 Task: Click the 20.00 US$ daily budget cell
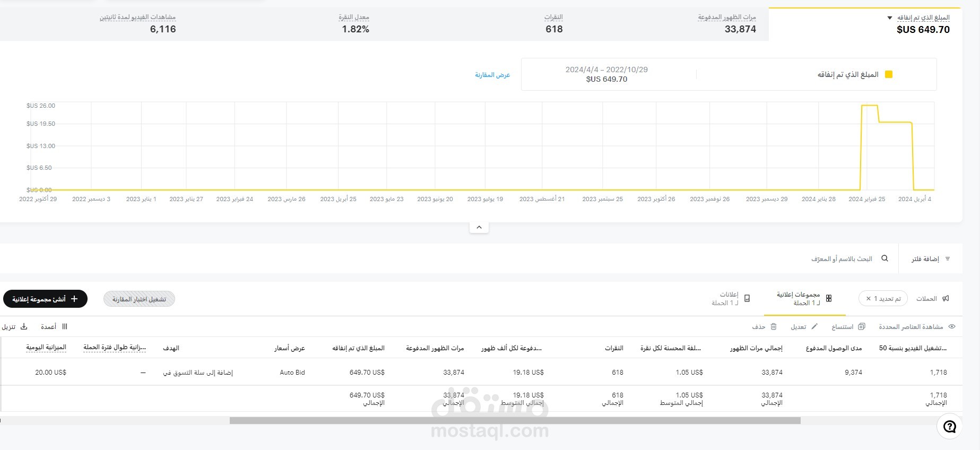pyautogui.click(x=50, y=373)
